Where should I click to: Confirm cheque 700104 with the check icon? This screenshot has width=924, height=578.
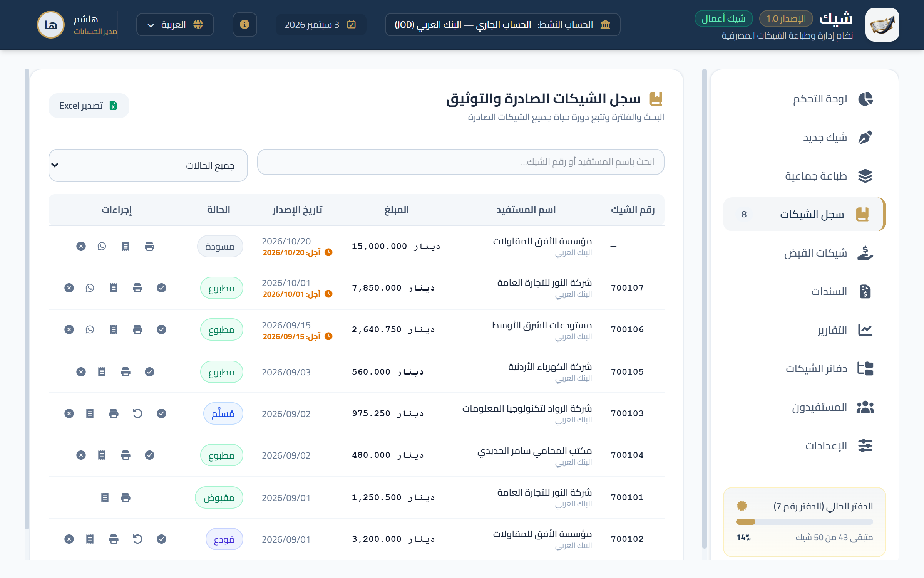pos(149,455)
